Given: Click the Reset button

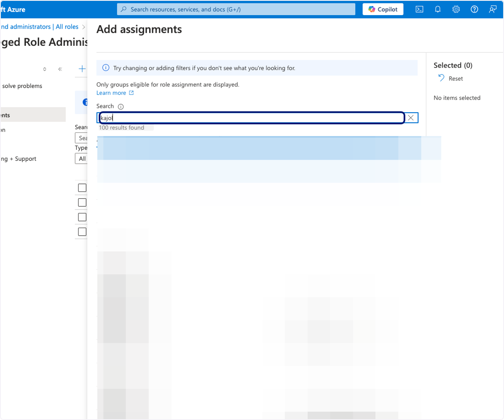Looking at the screenshot, I should 450,79.
